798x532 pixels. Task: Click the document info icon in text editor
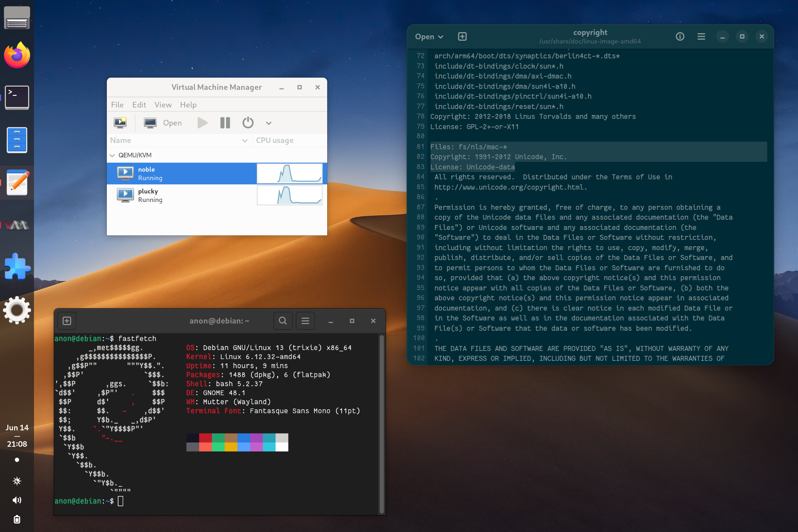[x=680, y=36]
